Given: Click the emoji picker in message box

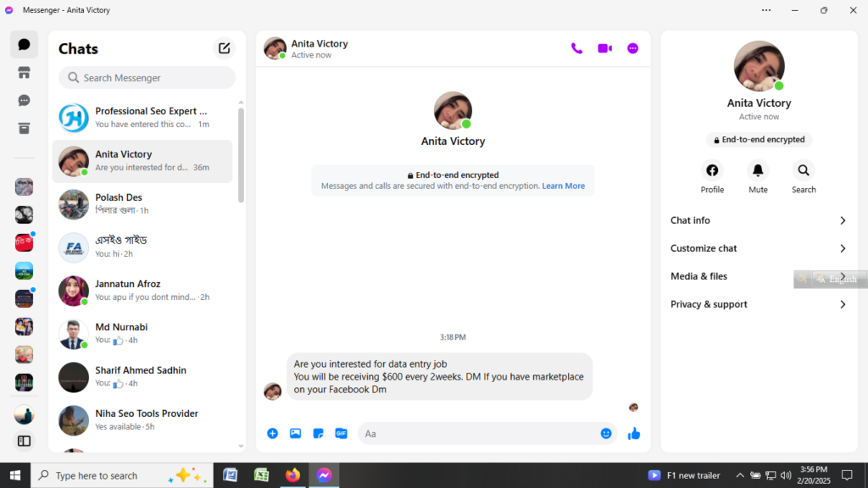Looking at the screenshot, I should click(606, 433).
